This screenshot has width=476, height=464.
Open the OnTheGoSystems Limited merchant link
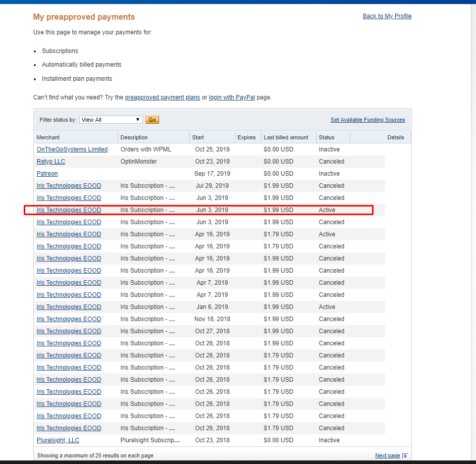click(x=72, y=149)
